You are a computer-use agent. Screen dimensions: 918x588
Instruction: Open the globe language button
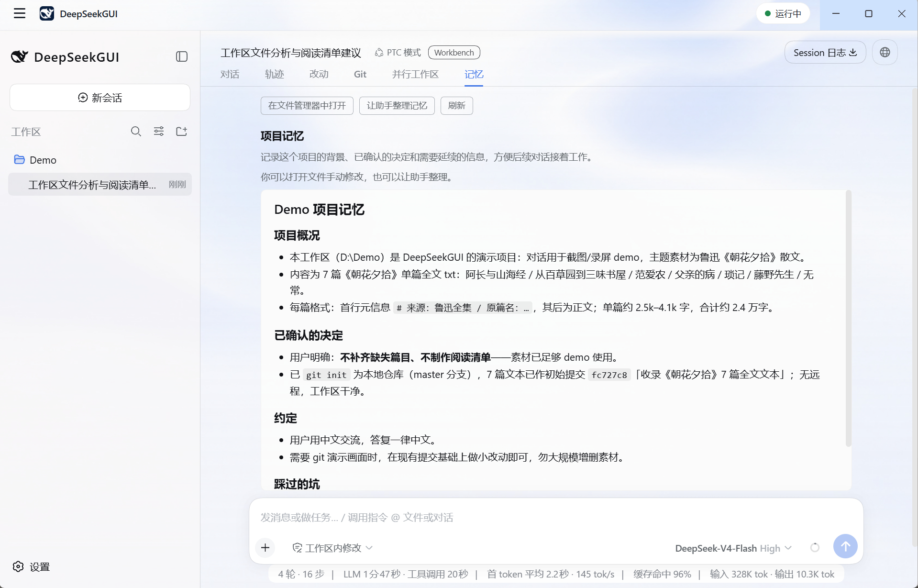click(x=885, y=53)
